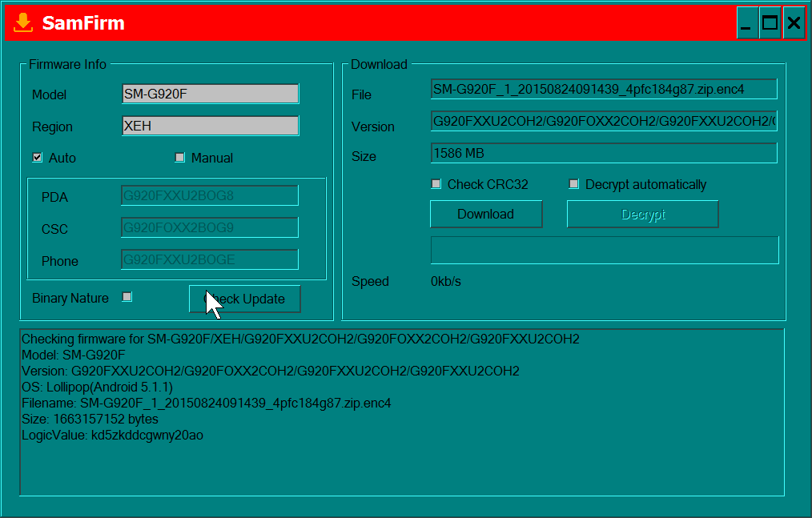Enable Check CRC32 option

(436, 184)
